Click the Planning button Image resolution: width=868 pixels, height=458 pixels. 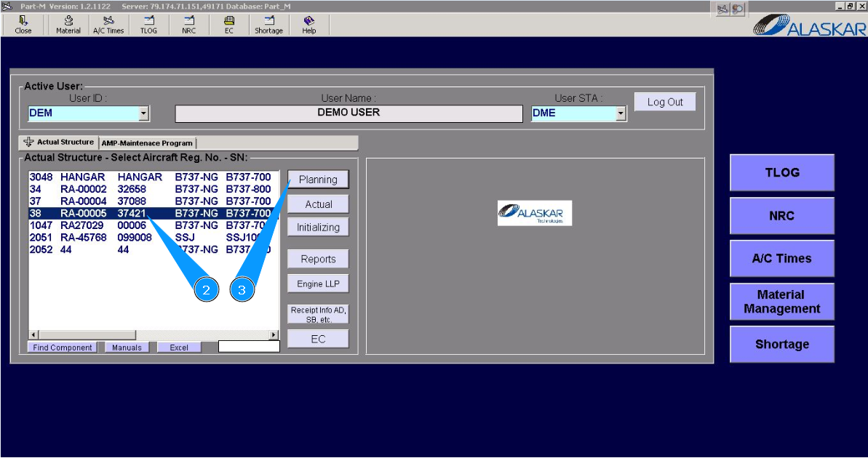pyautogui.click(x=318, y=180)
